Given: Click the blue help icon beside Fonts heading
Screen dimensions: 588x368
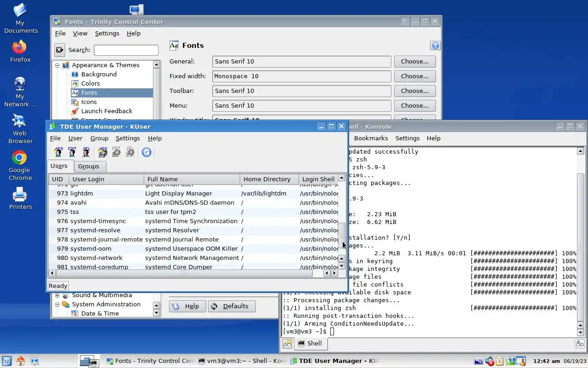Looking at the screenshot, I should click(x=435, y=46).
